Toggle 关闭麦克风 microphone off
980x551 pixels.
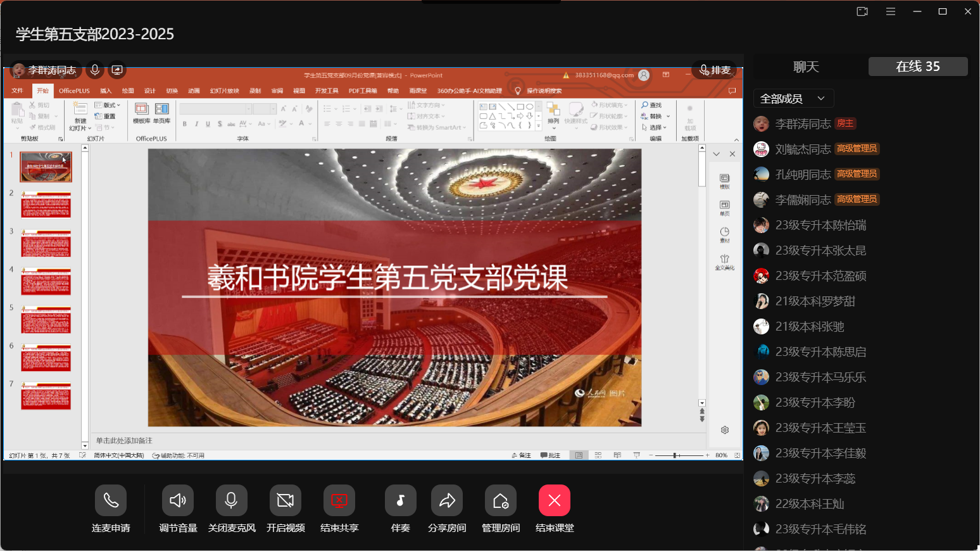[x=232, y=501]
